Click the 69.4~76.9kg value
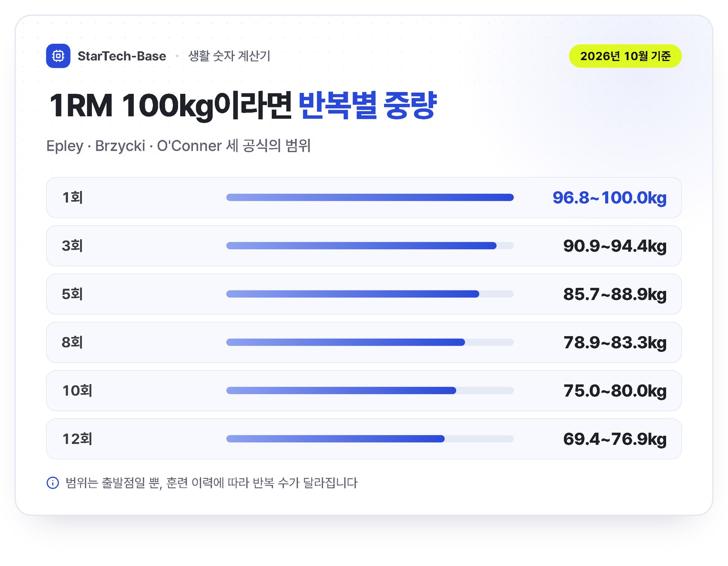728x566 pixels. click(x=615, y=439)
